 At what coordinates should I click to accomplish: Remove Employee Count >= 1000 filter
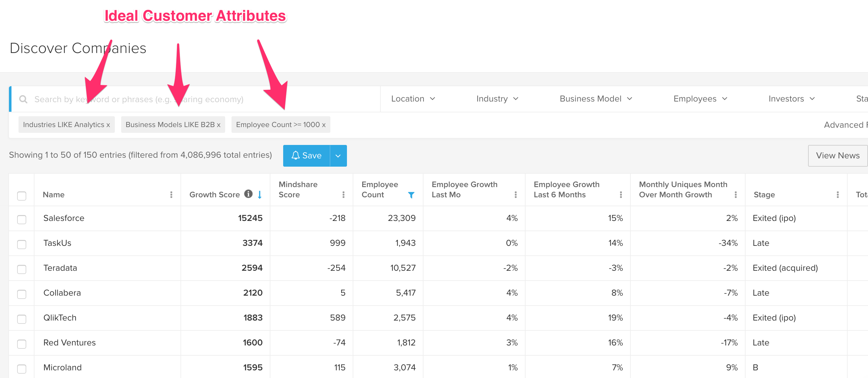(324, 125)
